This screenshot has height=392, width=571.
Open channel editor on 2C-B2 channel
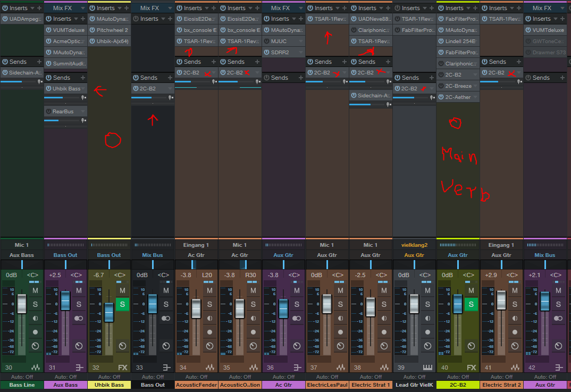471,346
